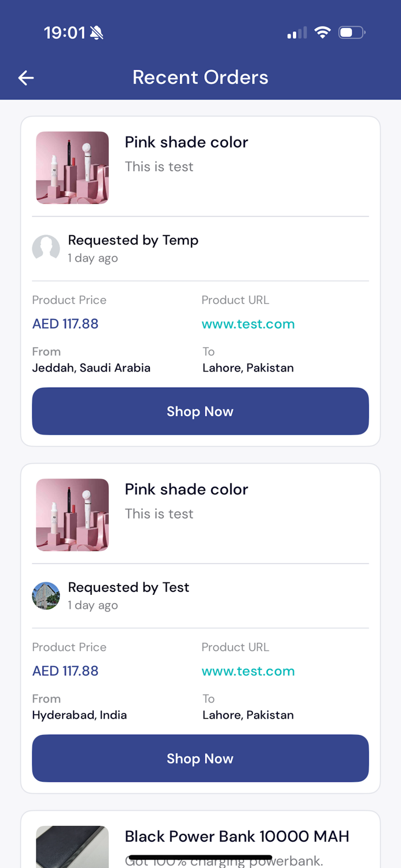Tap the clock showing 19:01
The height and width of the screenshot is (868, 401).
(x=62, y=32)
